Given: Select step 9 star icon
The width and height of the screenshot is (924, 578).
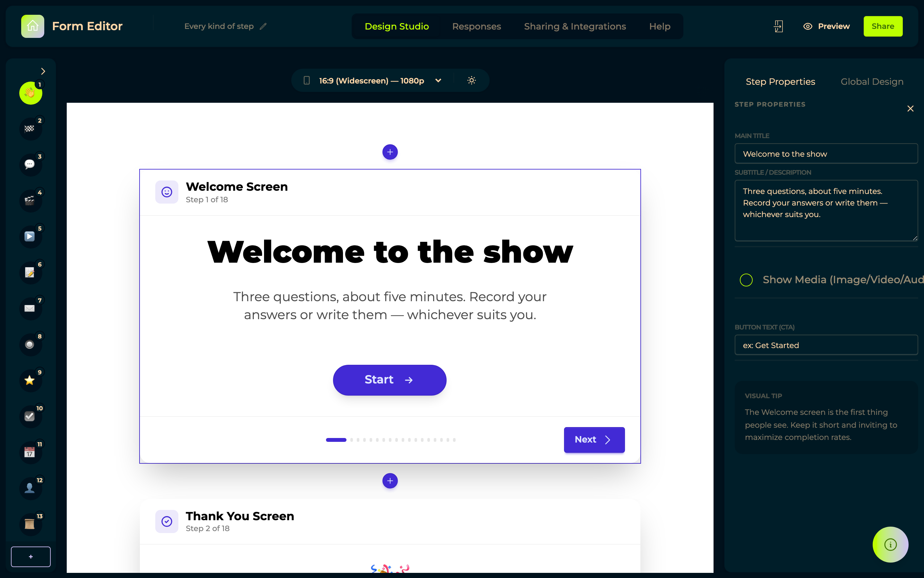Looking at the screenshot, I should coord(30,381).
